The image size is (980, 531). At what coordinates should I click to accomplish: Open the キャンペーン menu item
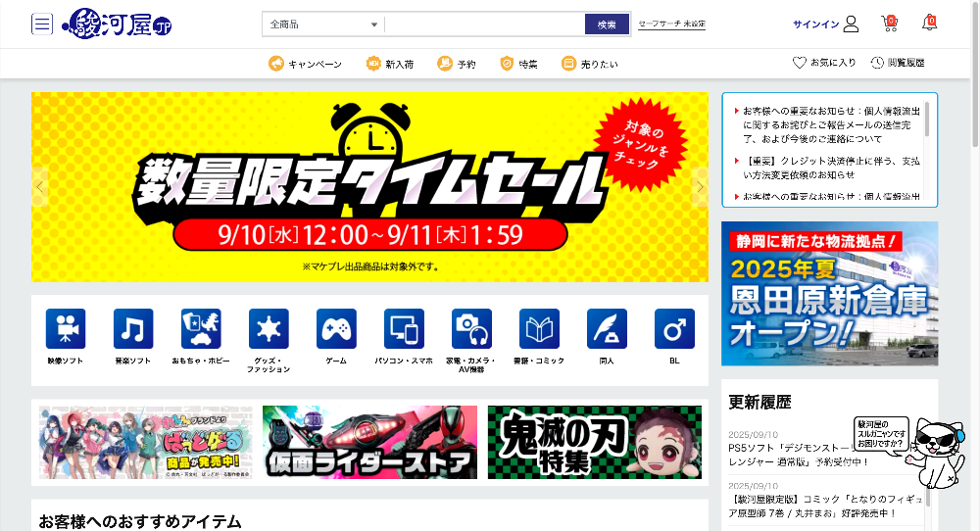click(306, 64)
